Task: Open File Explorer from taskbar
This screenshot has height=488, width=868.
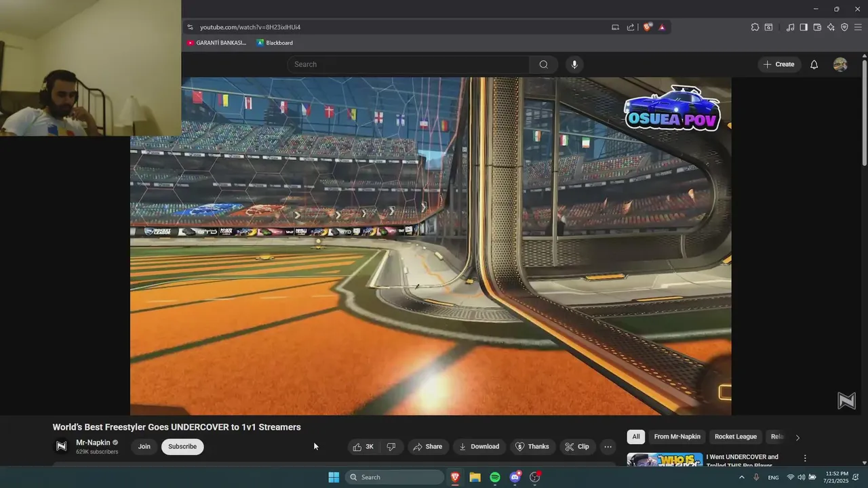Action: point(475,477)
